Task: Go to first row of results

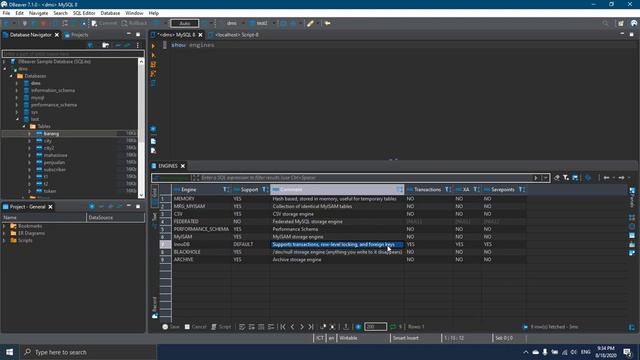Action: [x=283, y=327]
